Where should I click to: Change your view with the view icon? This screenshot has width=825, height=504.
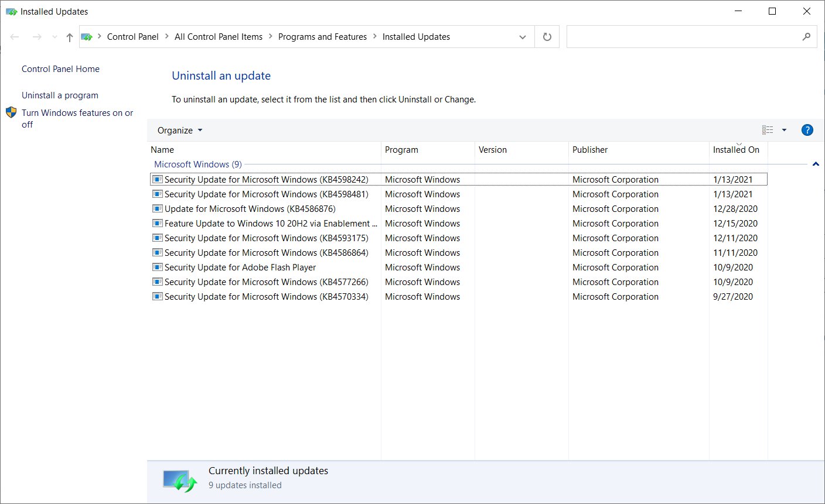(768, 130)
